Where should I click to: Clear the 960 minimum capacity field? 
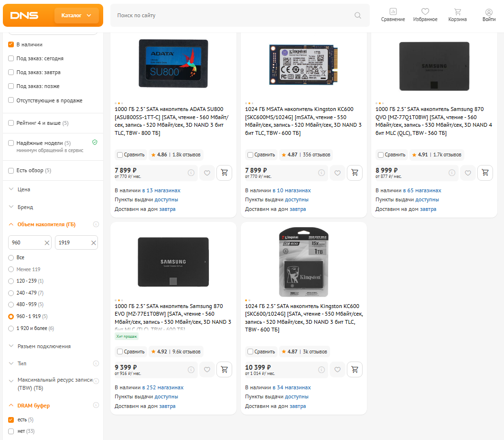pos(47,242)
